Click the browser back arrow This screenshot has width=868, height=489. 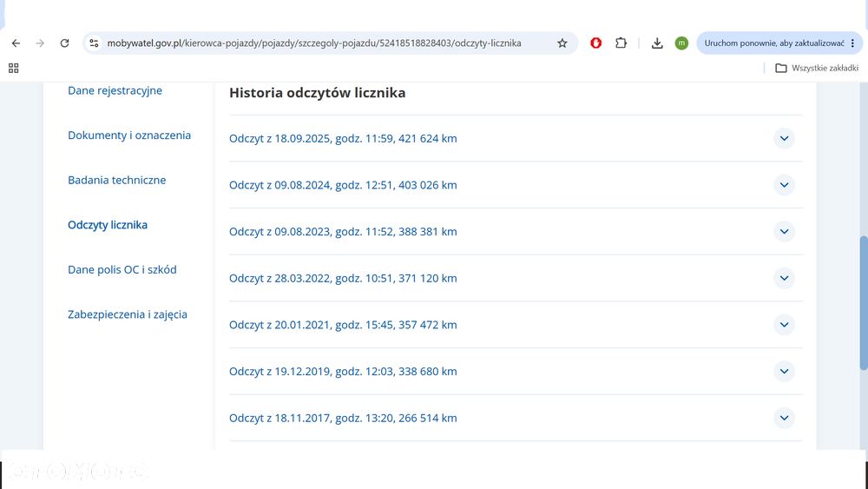16,43
